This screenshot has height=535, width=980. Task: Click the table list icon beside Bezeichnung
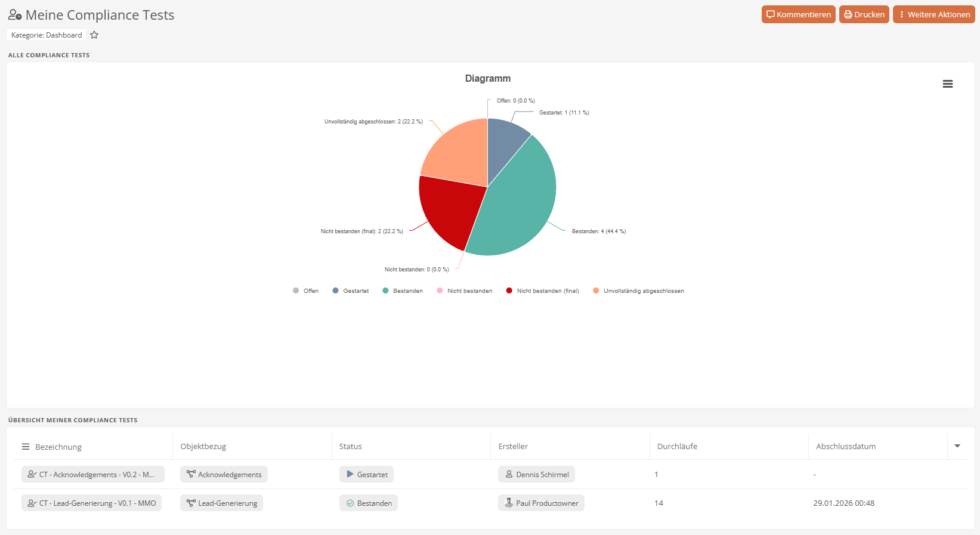click(26, 447)
